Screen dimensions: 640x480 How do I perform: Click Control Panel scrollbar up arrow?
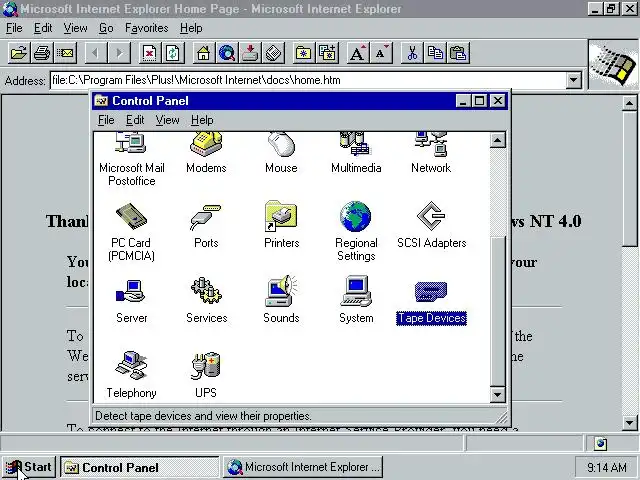pyautogui.click(x=498, y=140)
